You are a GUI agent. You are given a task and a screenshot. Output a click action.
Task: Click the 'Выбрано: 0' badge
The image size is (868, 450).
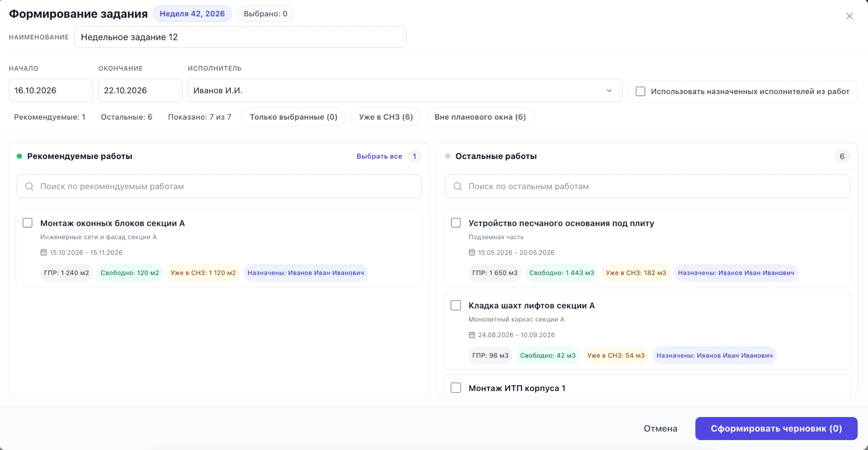coord(266,14)
